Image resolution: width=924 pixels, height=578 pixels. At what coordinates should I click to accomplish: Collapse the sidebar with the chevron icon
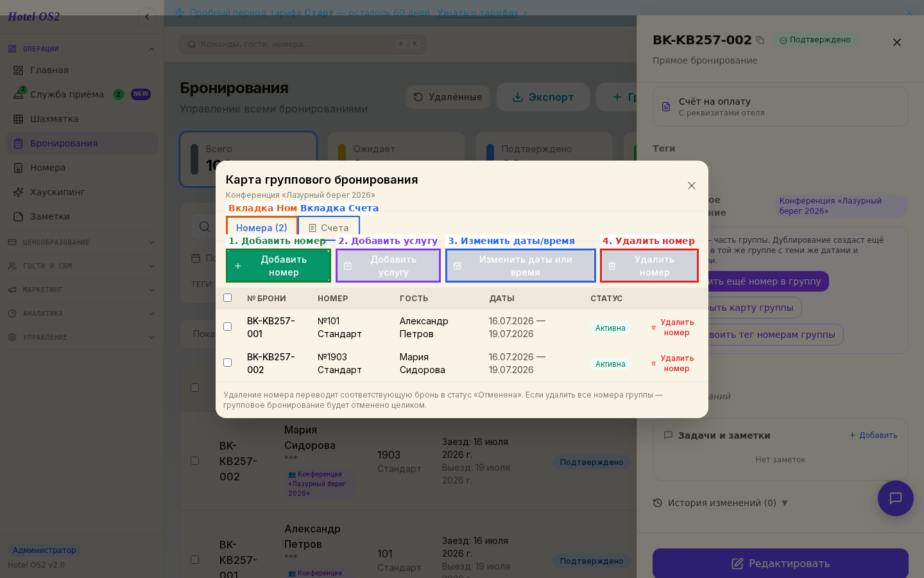point(147,17)
